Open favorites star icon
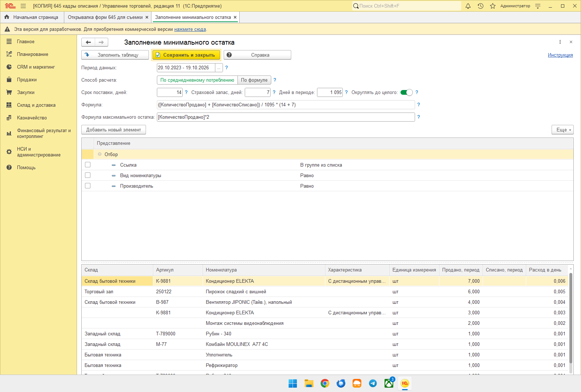581x392 pixels. pos(493,6)
